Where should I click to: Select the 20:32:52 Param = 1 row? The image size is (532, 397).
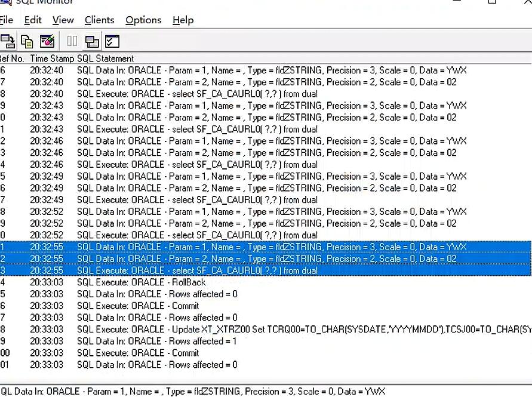(266, 211)
